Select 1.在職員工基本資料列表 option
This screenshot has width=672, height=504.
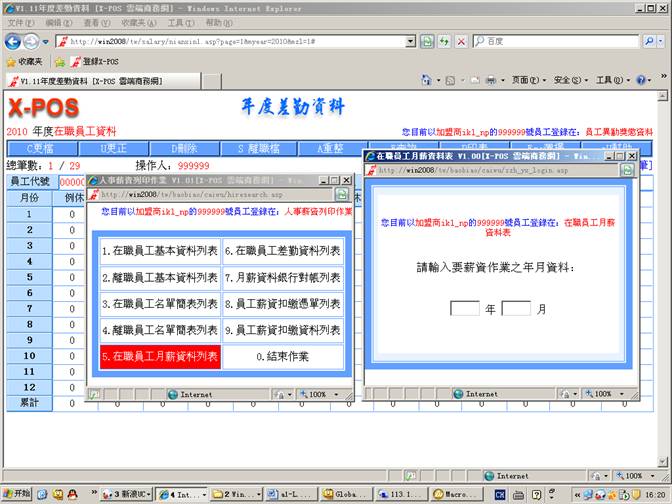click(x=160, y=251)
